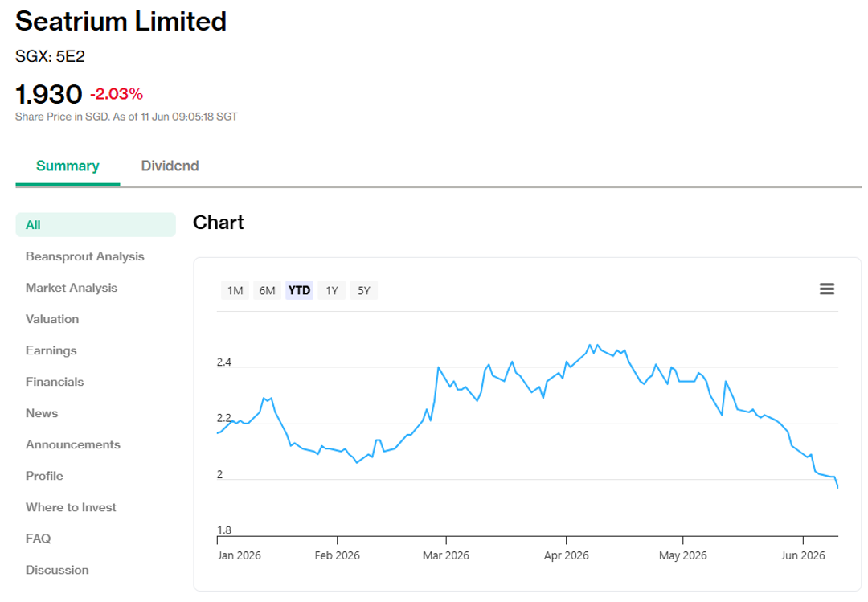Click the -2.03% change value
This screenshot has height=602, width=868.
(x=117, y=94)
